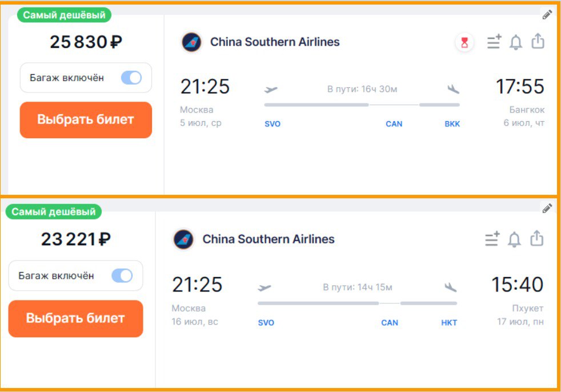Toggle baggage included on 23 221 ₽ ticket
The height and width of the screenshot is (392, 561).
(x=122, y=276)
